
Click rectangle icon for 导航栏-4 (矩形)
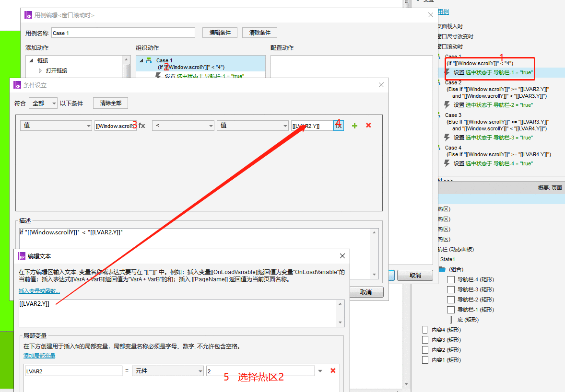(x=451, y=279)
